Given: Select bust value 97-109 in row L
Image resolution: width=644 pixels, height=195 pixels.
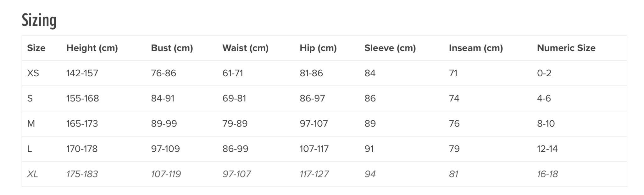Looking at the screenshot, I should point(165,149).
